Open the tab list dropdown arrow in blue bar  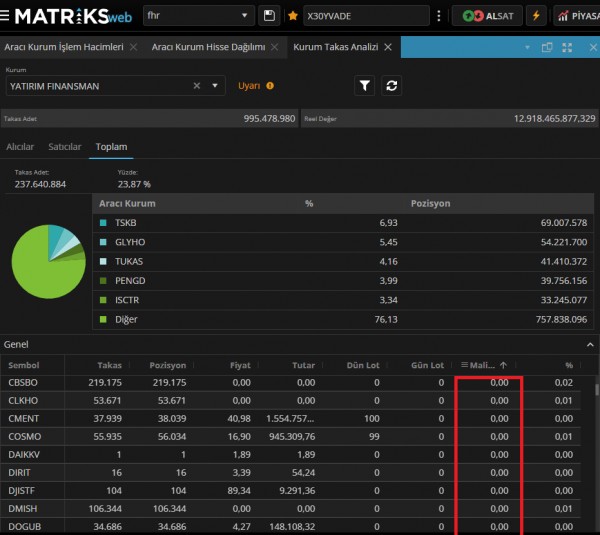[x=527, y=47]
